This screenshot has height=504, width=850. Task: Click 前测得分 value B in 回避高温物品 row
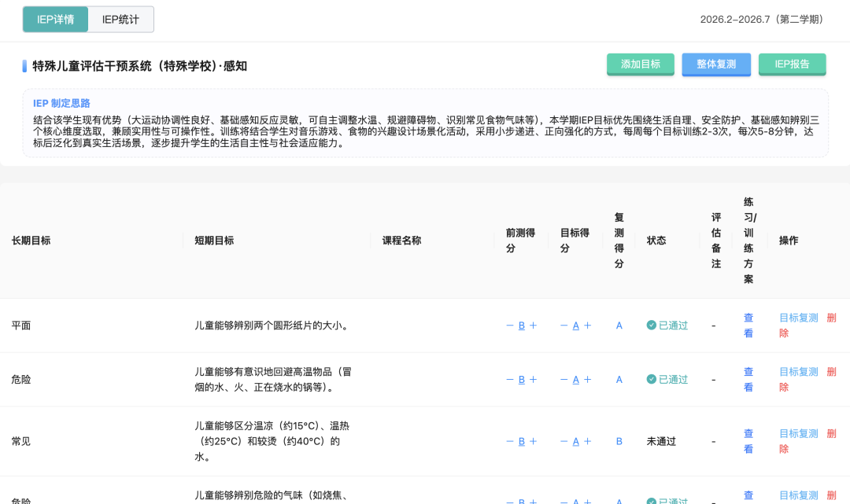click(522, 380)
